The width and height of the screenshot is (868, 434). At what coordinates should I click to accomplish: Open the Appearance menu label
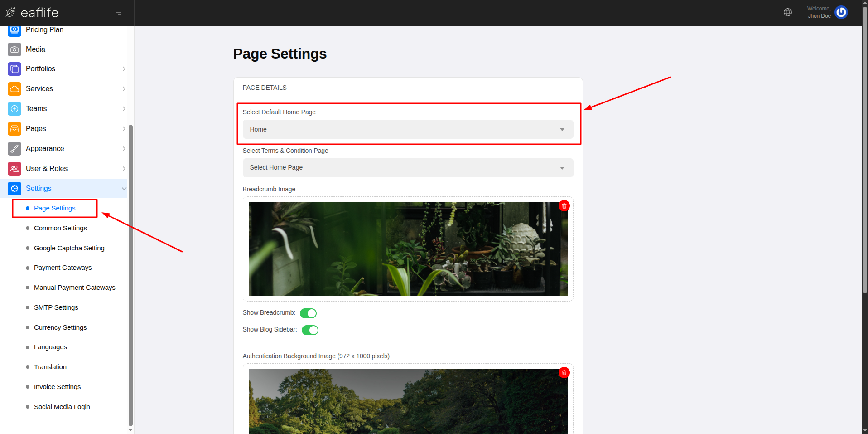[45, 149]
